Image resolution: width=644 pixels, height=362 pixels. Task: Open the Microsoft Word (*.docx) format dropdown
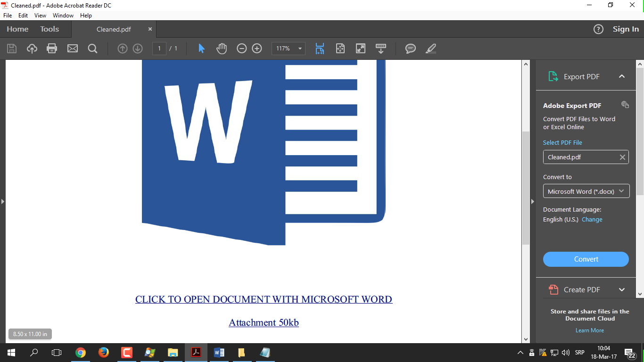tap(586, 191)
